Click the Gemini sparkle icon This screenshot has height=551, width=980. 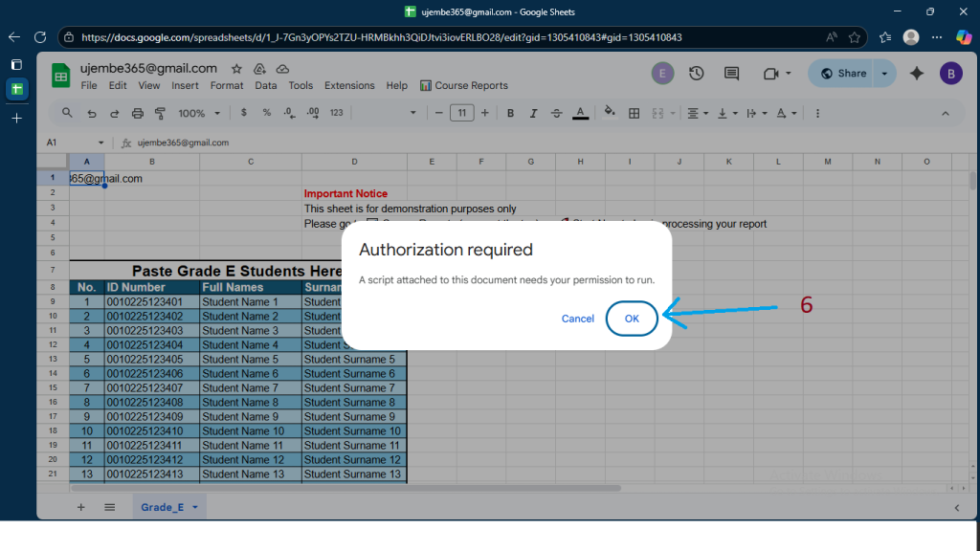tap(916, 74)
